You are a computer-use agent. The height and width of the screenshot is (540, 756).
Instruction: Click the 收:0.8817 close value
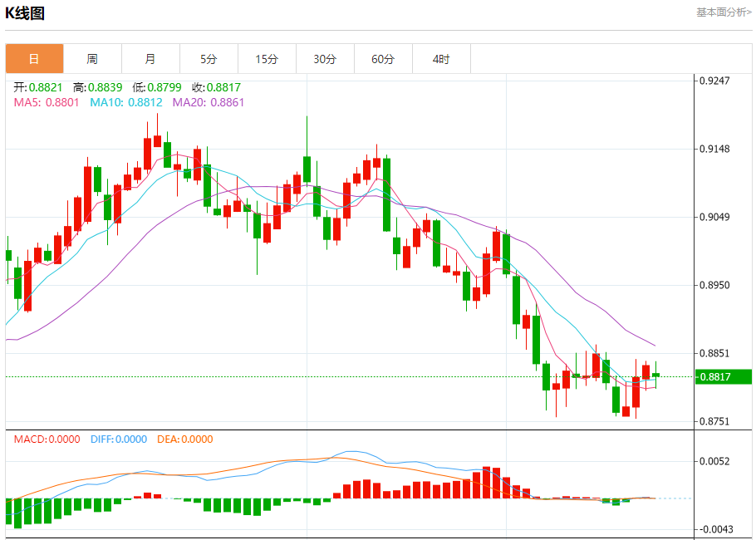tap(216, 87)
